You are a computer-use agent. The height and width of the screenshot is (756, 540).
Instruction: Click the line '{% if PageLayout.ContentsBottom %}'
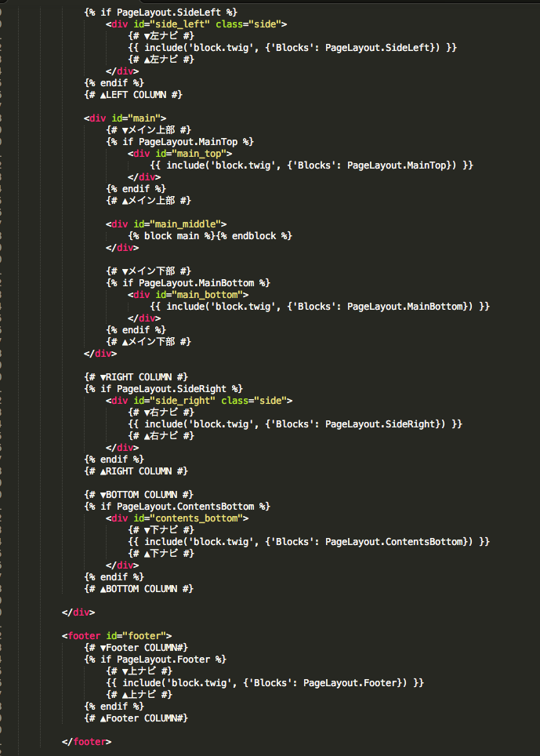tap(177, 507)
